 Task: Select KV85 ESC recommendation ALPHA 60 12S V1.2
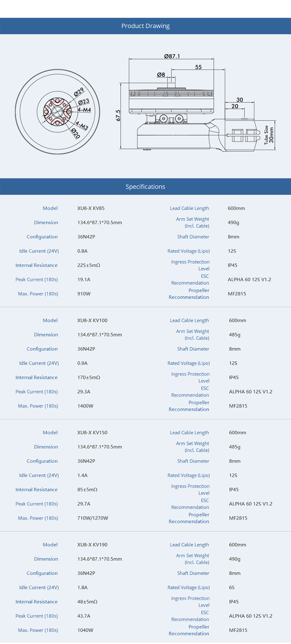pyautogui.click(x=249, y=280)
